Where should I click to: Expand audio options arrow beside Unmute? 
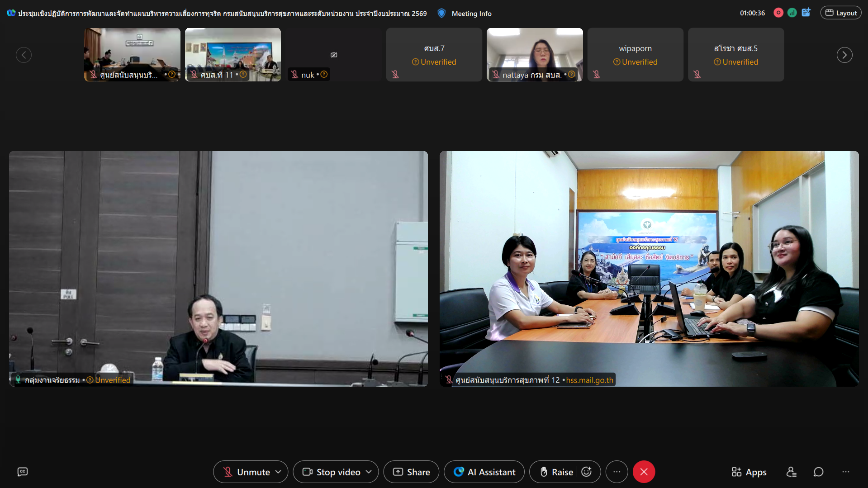pyautogui.click(x=278, y=472)
